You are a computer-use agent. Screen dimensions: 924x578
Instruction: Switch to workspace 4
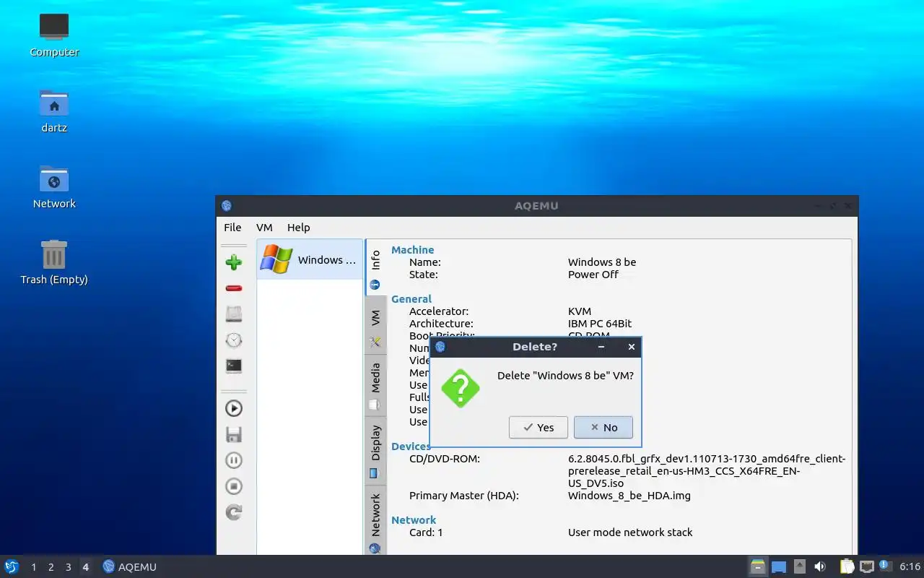coord(86,567)
